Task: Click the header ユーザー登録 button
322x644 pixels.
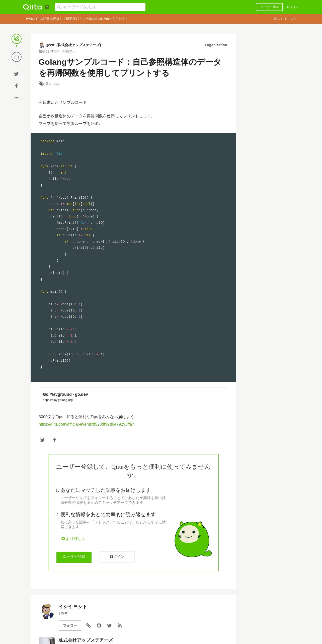Action: point(269,7)
